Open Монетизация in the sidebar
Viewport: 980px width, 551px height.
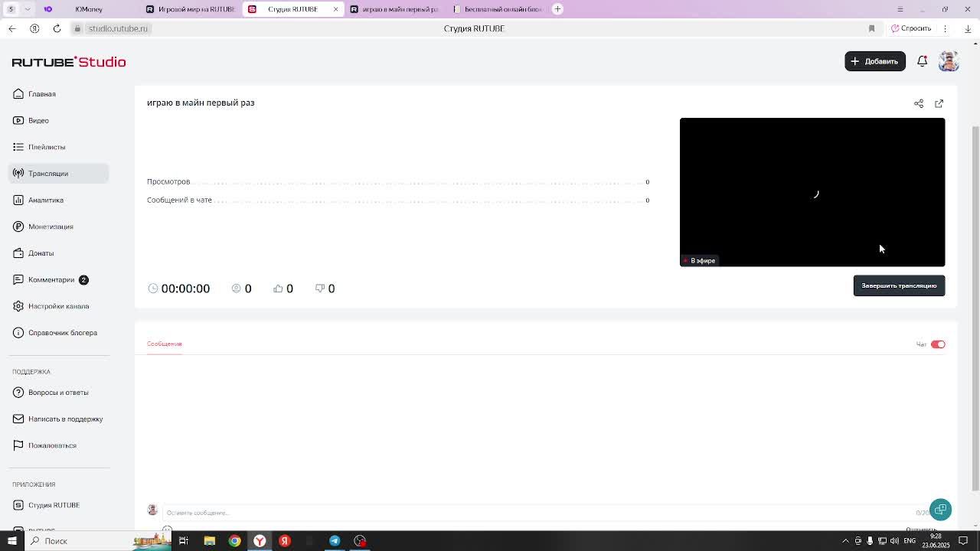(x=51, y=227)
